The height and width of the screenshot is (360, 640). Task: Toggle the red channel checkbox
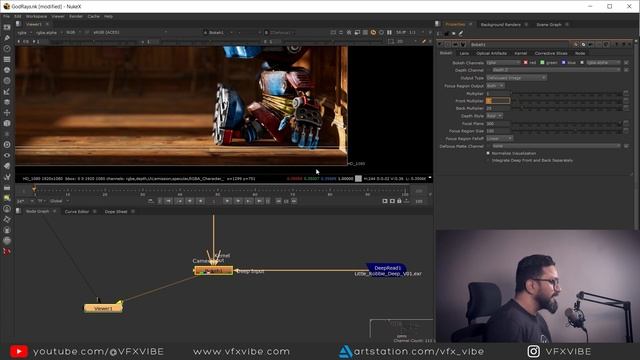pos(526,62)
